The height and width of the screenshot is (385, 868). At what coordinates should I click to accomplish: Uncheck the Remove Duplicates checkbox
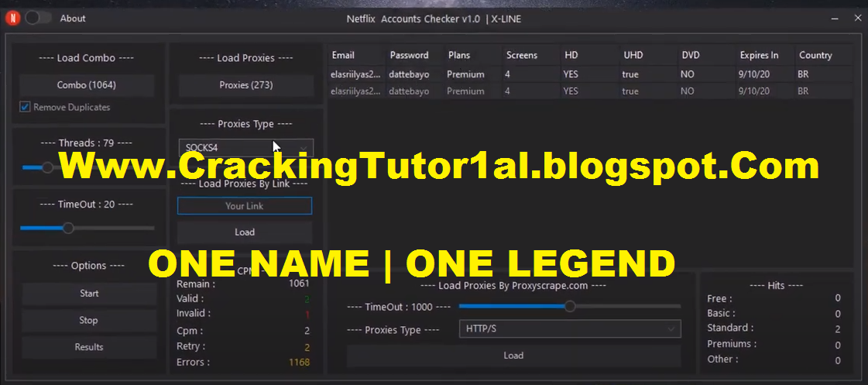[x=24, y=107]
